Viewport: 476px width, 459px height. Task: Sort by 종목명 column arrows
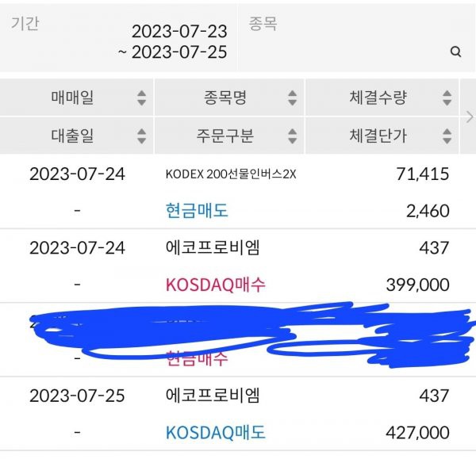[292, 98]
